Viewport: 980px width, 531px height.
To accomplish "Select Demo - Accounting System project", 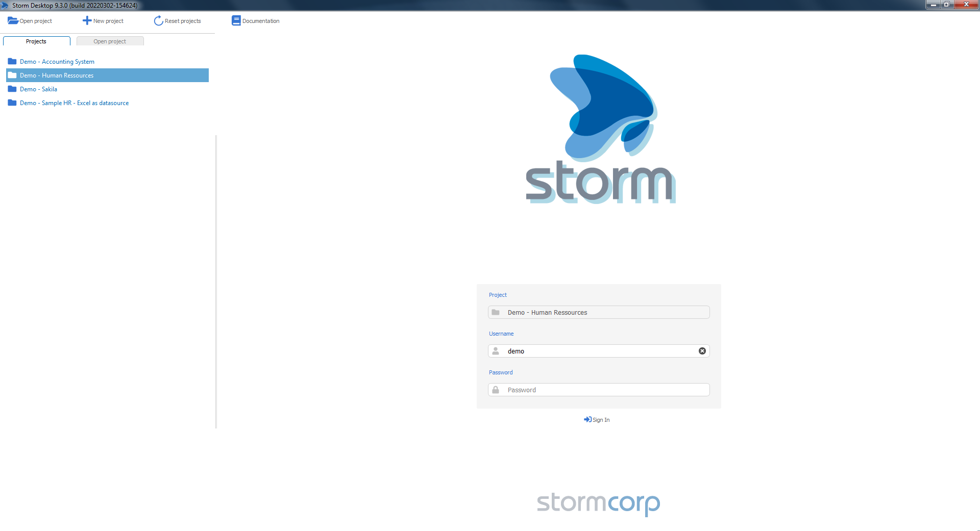I will 57,62.
